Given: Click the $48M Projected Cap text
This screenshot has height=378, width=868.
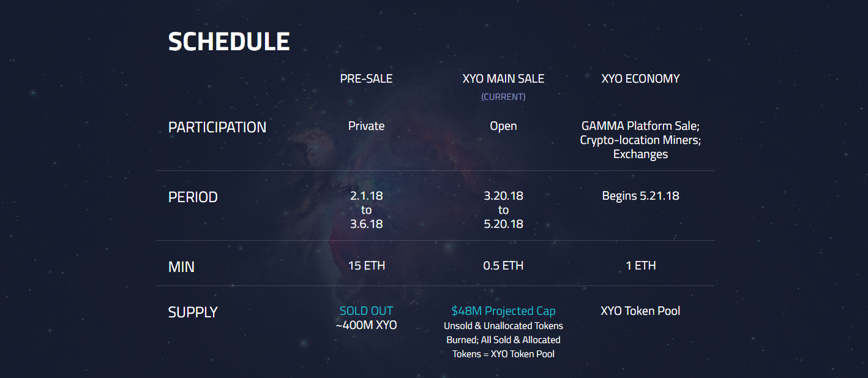Looking at the screenshot, I should click(503, 311).
